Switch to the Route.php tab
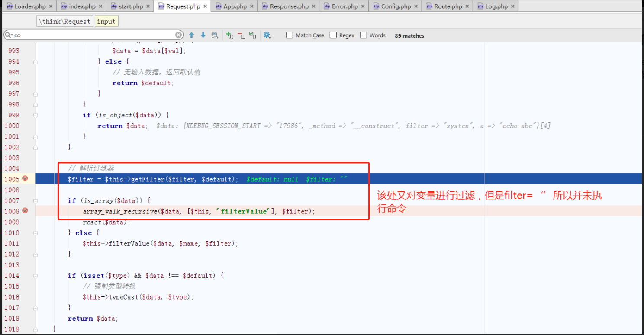Image resolution: width=644 pixels, height=335 pixels. [x=448, y=6]
